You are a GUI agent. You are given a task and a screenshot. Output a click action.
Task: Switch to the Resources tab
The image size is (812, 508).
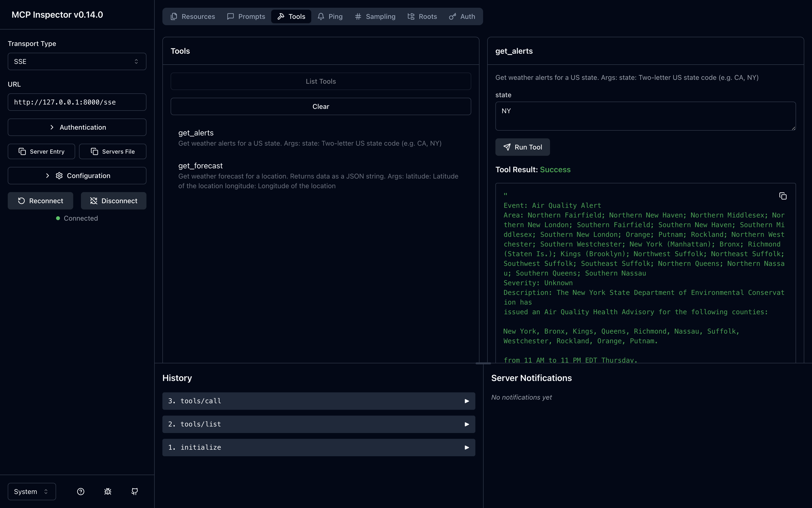193,16
